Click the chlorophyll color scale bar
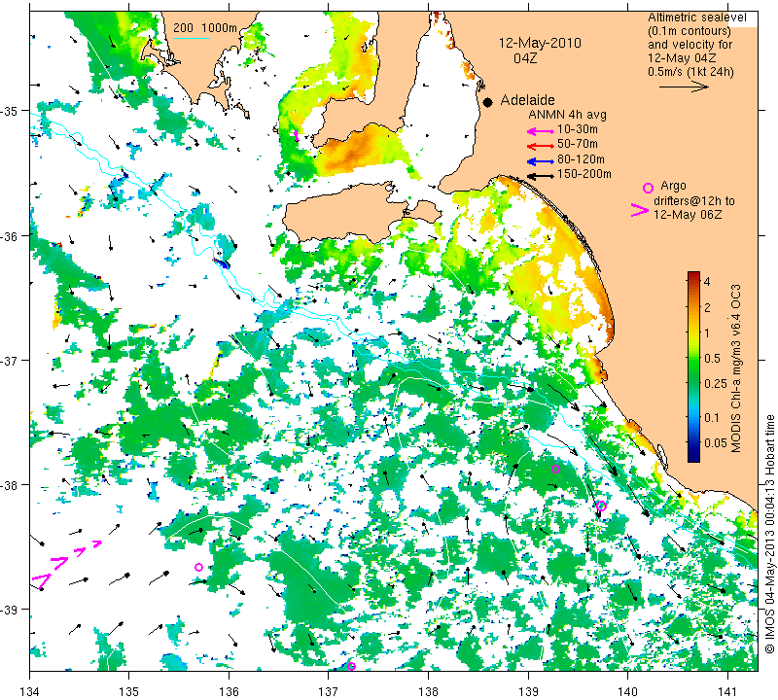This screenshot has height=700, width=778. [694, 367]
